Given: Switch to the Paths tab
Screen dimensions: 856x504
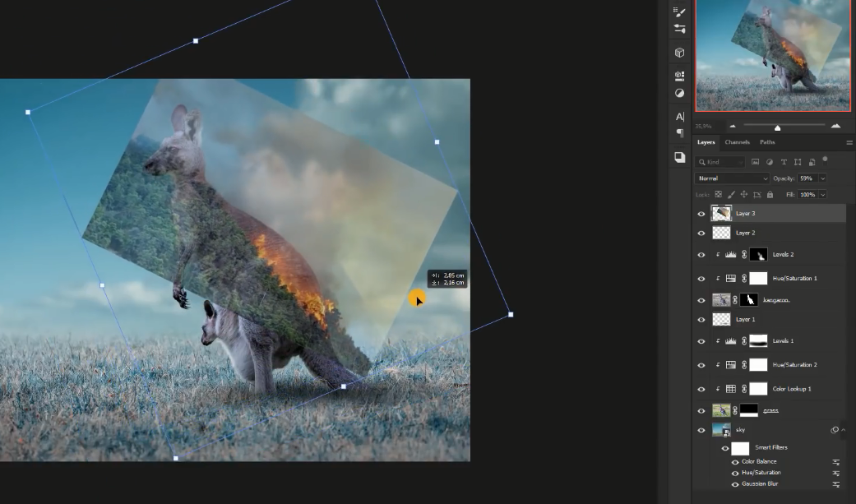Looking at the screenshot, I should tap(766, 142).
